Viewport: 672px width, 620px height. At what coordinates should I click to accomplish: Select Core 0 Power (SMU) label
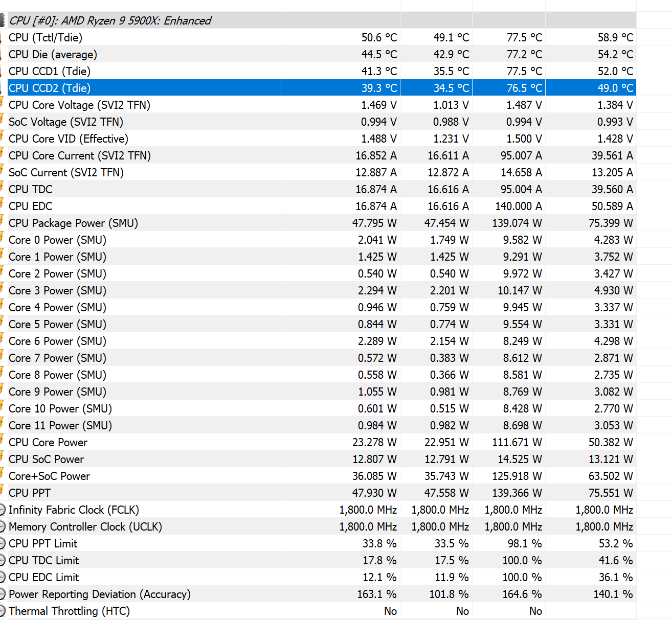point(57,240)
